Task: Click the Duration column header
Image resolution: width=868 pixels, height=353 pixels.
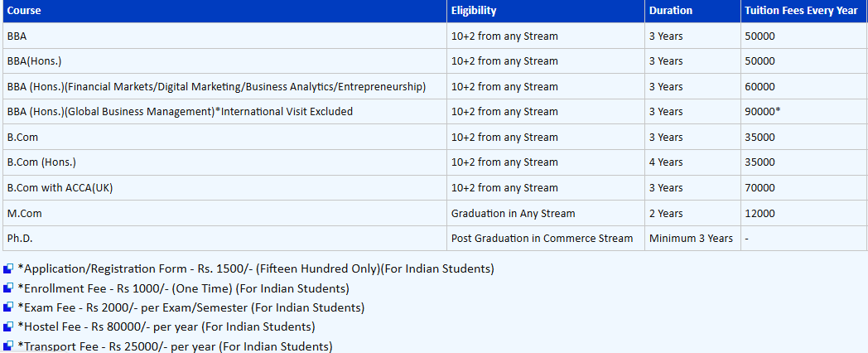Action: point(671,11)
